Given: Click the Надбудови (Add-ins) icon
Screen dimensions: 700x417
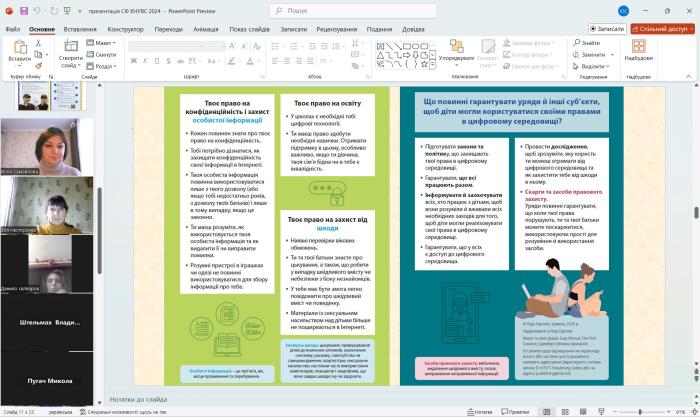Looking at the screenshot, I should click(638, 48).
